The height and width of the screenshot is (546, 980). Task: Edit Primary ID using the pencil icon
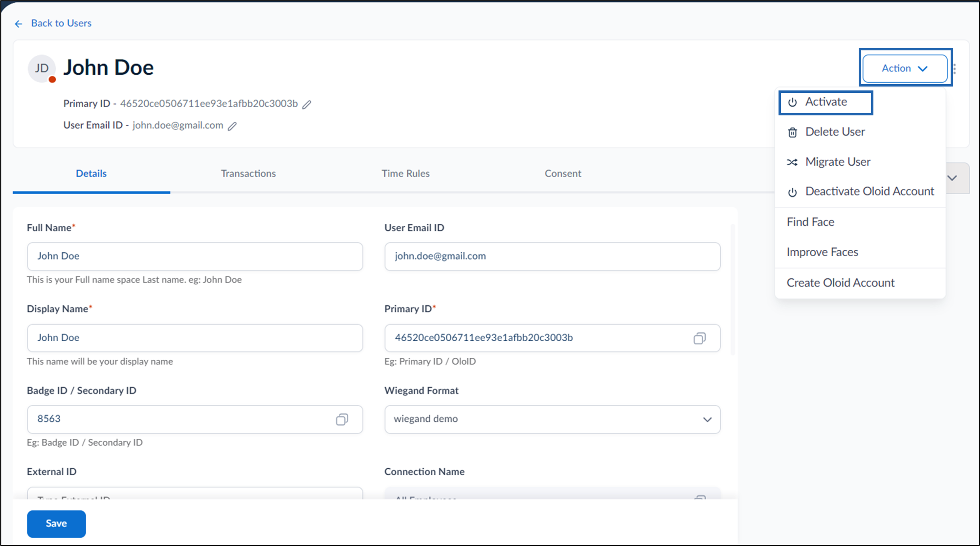(307, 104)
